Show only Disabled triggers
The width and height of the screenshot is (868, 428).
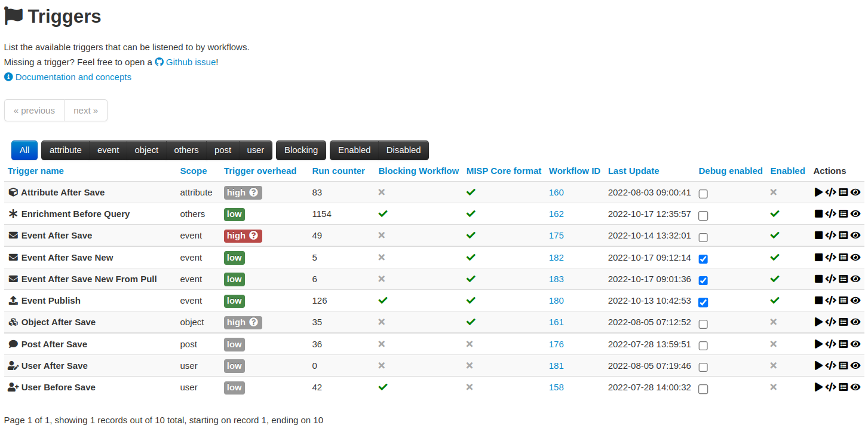(403, 150)
